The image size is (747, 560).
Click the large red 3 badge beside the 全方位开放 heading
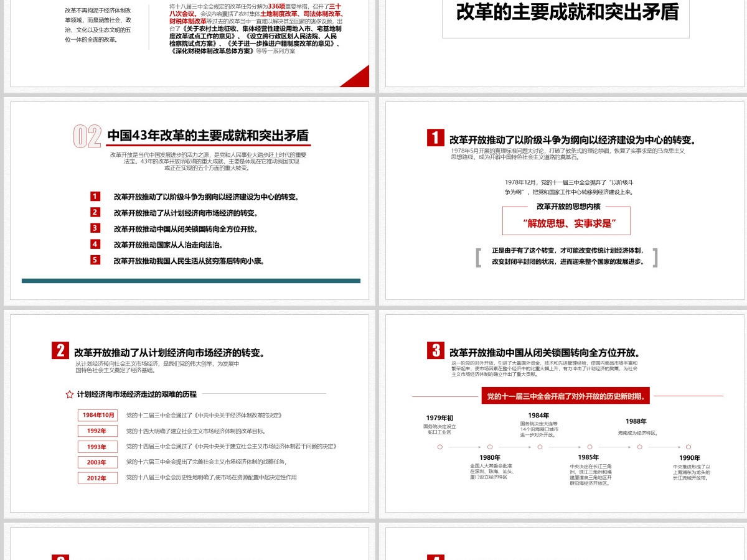click(436, 350)
